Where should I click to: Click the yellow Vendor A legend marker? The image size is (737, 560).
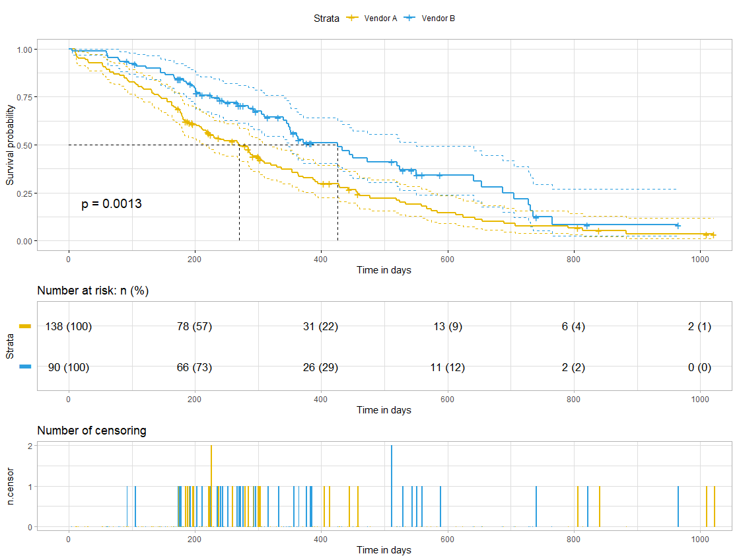pos(352,18)
